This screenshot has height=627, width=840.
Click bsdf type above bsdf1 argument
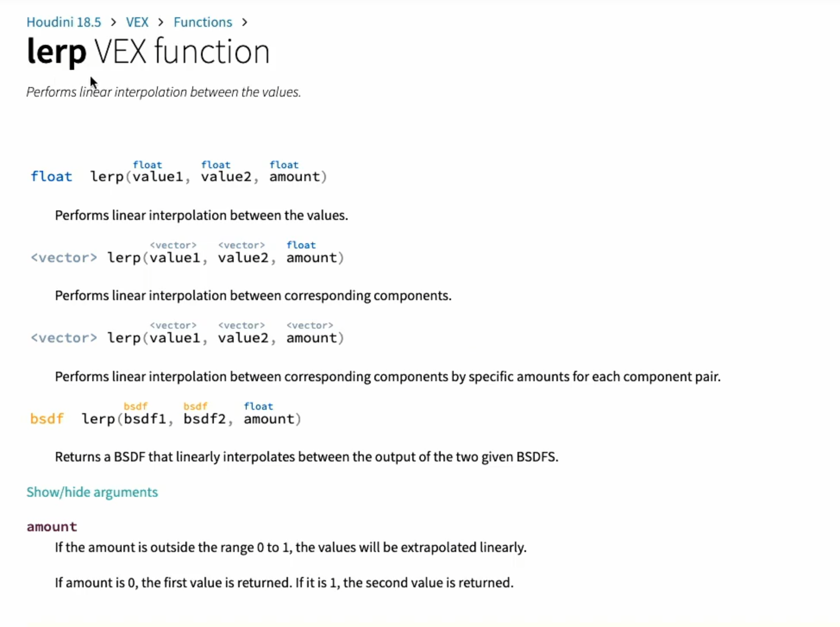(135, 406)
